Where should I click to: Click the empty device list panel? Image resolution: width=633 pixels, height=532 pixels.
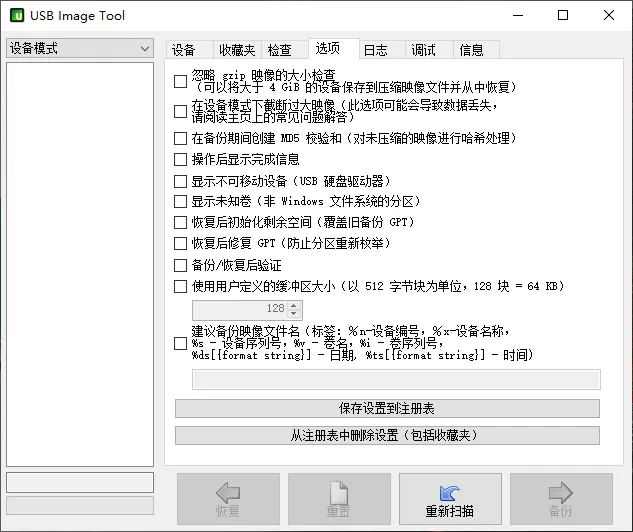[80, 264]
